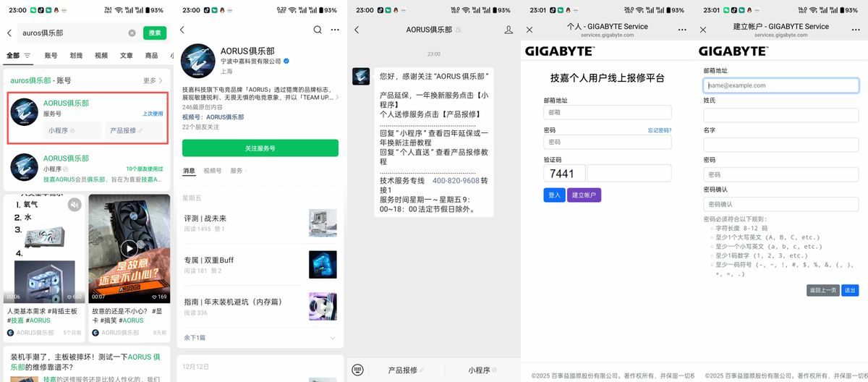Open video thumbnail listing 氧气 and 水

[x=45, y=249]
